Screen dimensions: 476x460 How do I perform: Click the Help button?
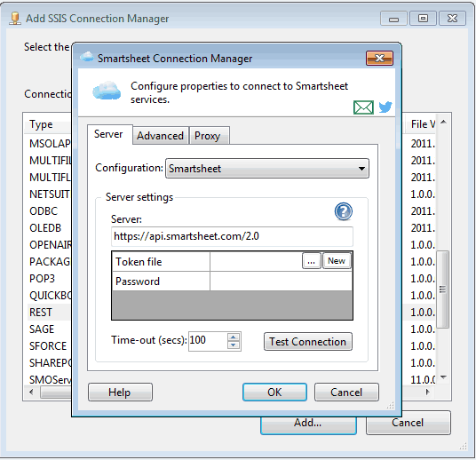point(120,393)
